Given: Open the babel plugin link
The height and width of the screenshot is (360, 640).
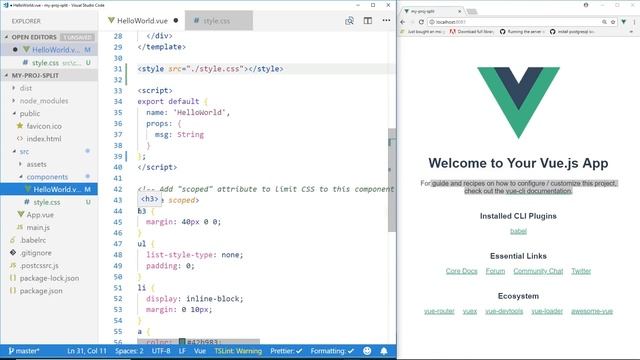Looking at the screenshot, I should [518, 231].
